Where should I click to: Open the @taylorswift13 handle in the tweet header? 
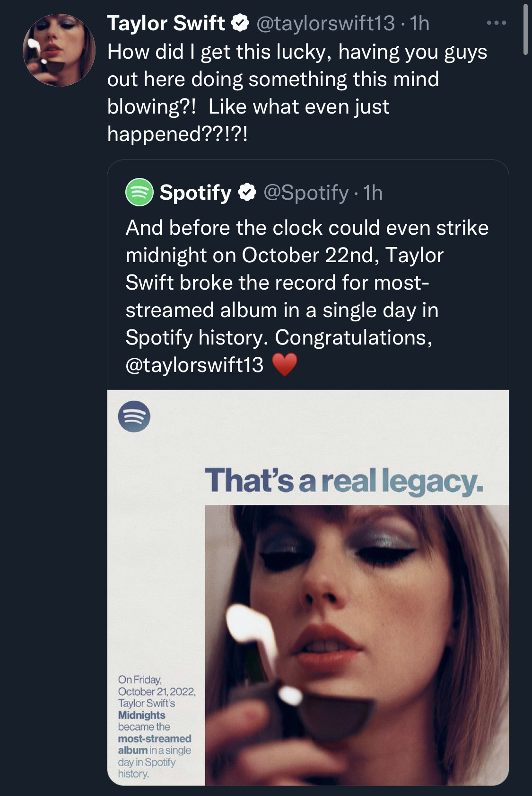(x=325, y=23)
